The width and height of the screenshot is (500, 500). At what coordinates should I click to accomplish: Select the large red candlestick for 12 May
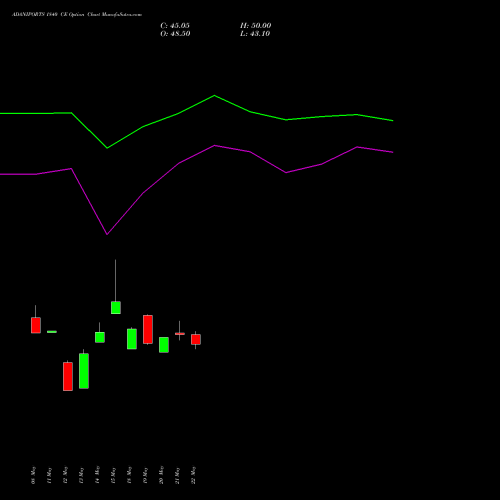(x=68, y=376)
